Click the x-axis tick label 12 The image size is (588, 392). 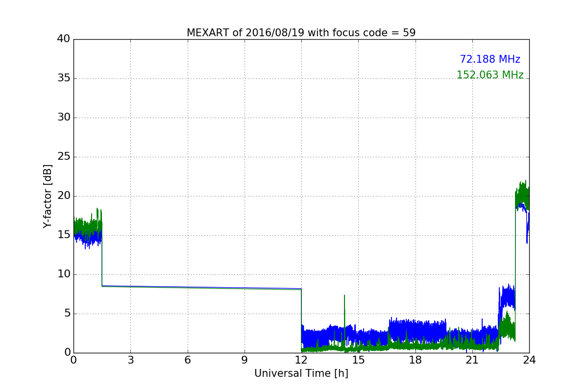coord(301,360)
